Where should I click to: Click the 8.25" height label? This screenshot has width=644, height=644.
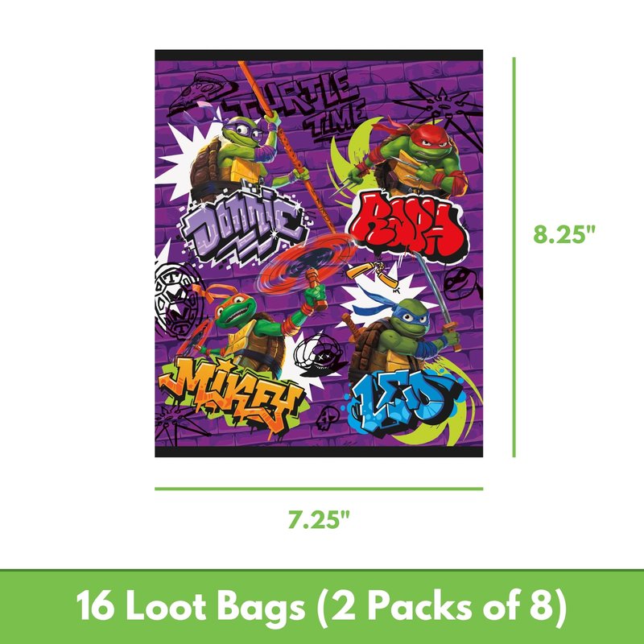point(564,234)
